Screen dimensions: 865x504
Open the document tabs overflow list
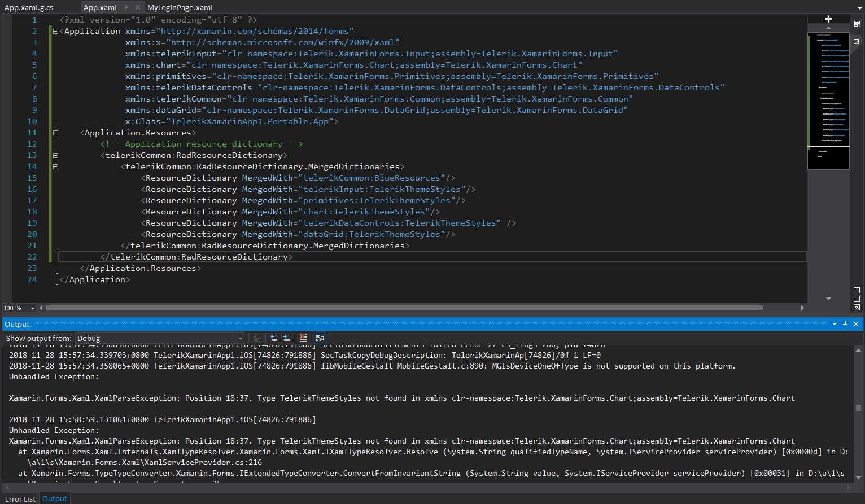coord(859,7)
